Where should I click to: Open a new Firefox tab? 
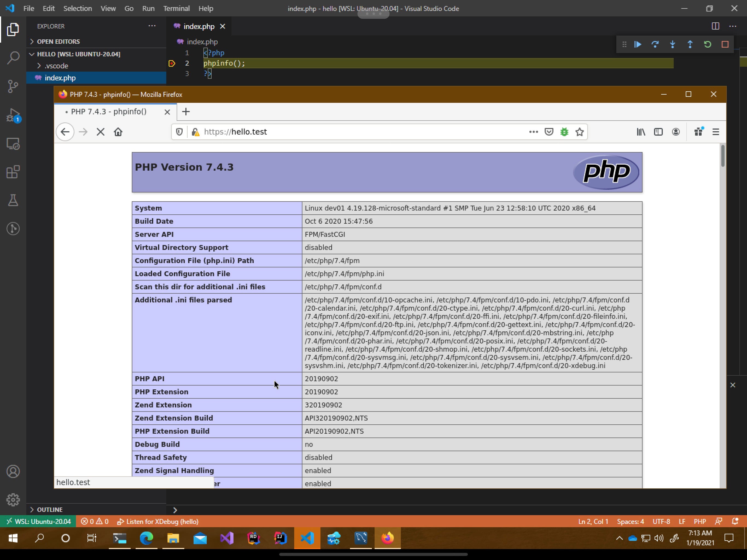click(186, 112)
